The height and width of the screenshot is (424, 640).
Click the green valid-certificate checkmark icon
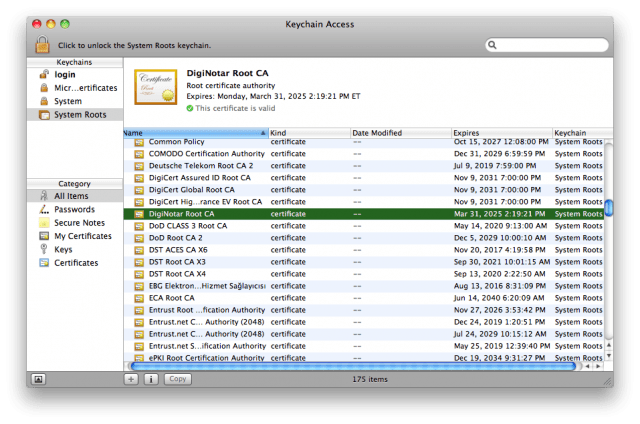coord(190,109)
